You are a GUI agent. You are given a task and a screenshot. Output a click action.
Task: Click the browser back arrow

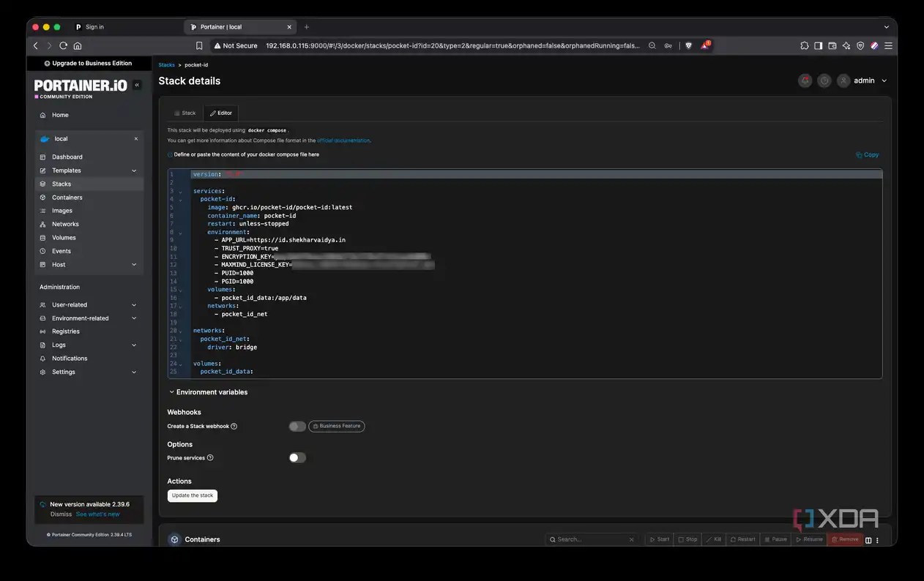pyautogui.click(x=35, y=45)
